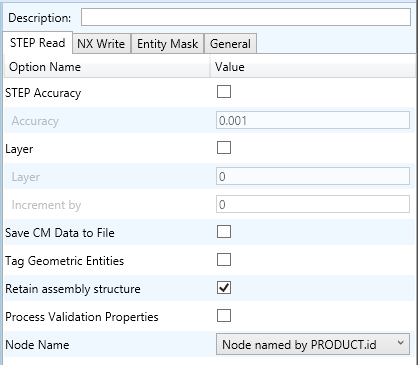Image resolution: width=418 pixels, height=365 pixels.
Task: Click the Option Name column header
Action: point(107,67)
